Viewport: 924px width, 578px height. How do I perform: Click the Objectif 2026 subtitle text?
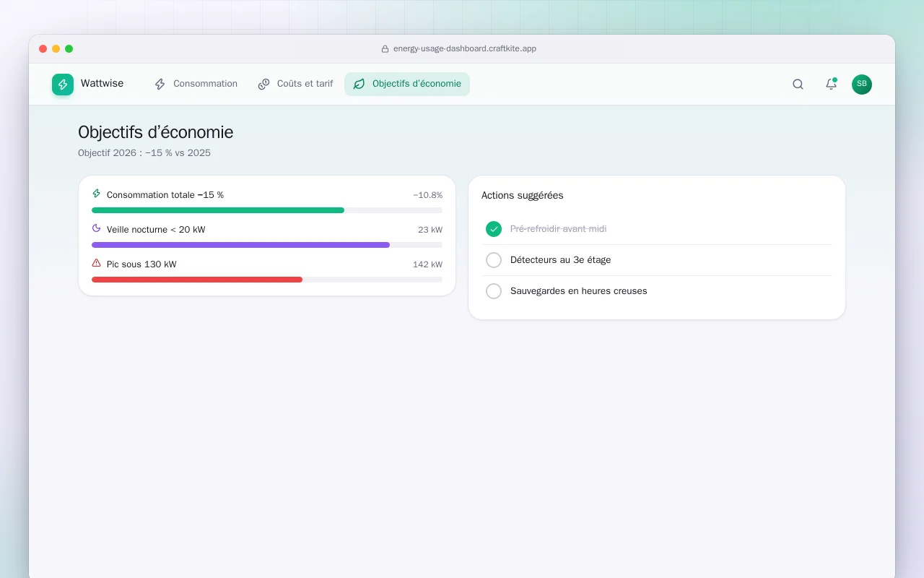click(x=144, y=153)
